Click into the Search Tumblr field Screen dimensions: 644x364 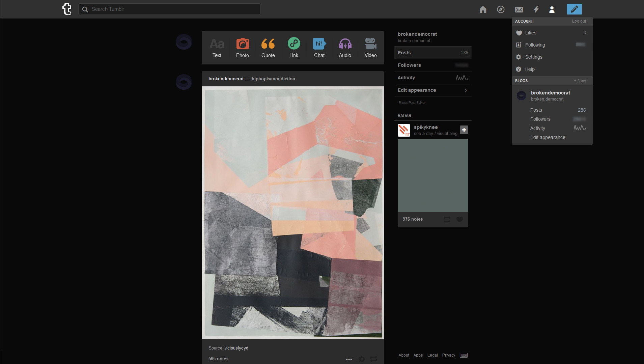(x=169, y=9)
